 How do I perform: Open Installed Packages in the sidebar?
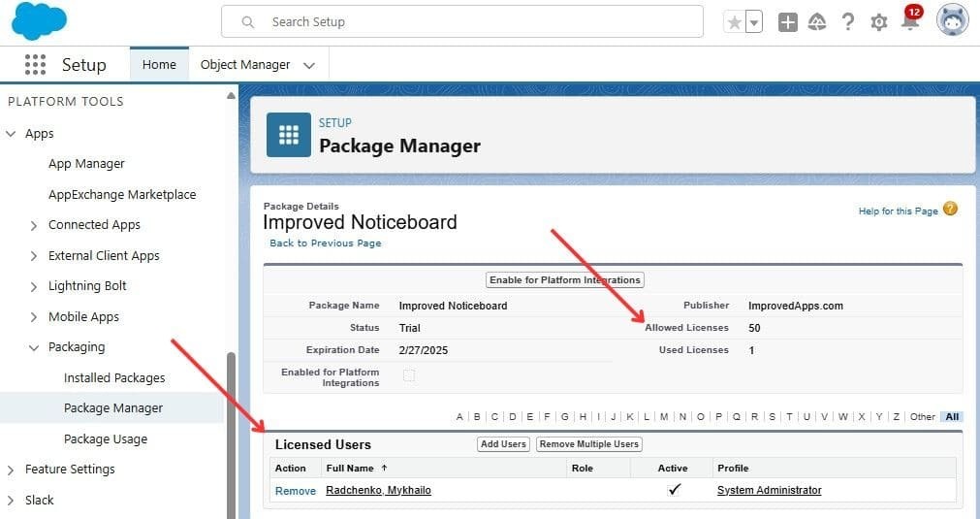pos(114,377)
